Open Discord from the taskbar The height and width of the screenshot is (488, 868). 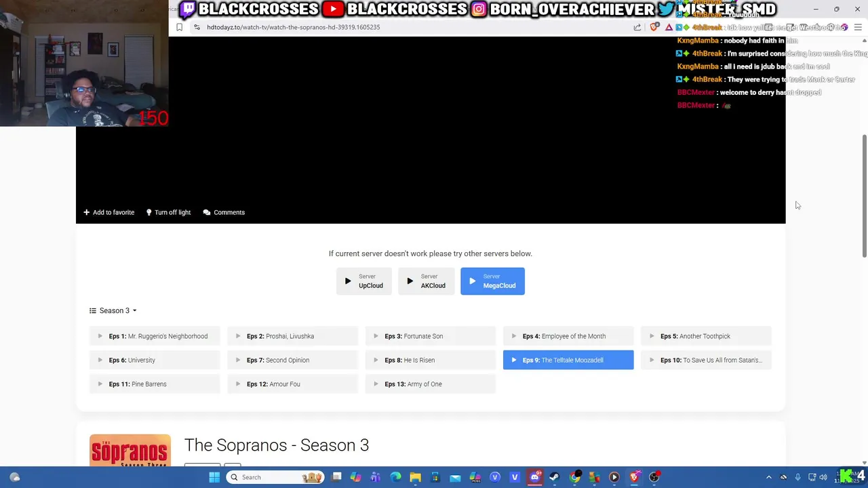534,477
